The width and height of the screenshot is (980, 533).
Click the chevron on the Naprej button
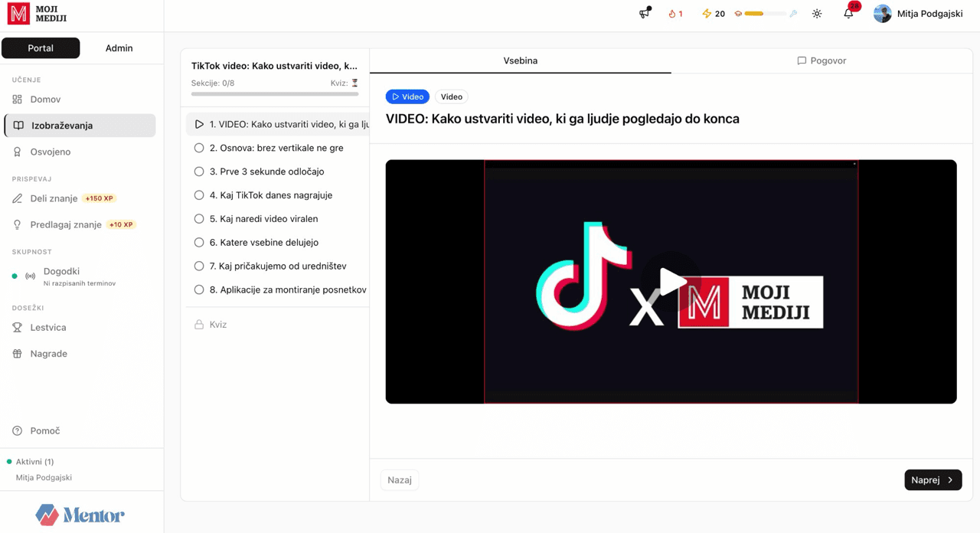pyautogui.click(x=951, y=480)
